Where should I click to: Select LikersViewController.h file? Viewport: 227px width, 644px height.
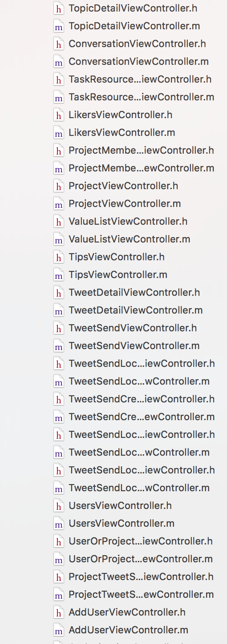point(120,115)
